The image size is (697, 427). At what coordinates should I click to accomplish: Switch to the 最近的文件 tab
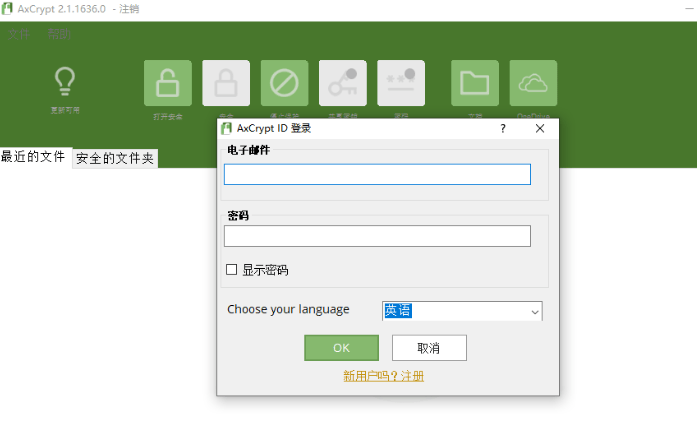(34, 157)
